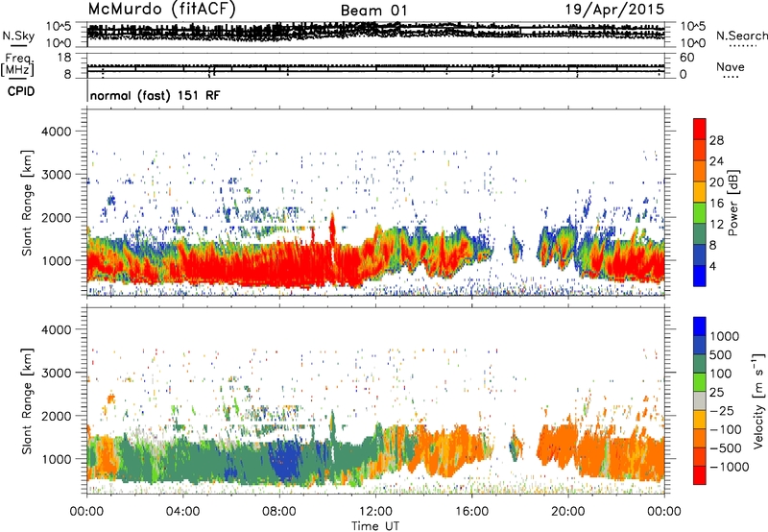This screenshot has height=532, width=768.
Task: Click the 'McMurdo (fitACF)' title text
Action: (x=161, y=9)
